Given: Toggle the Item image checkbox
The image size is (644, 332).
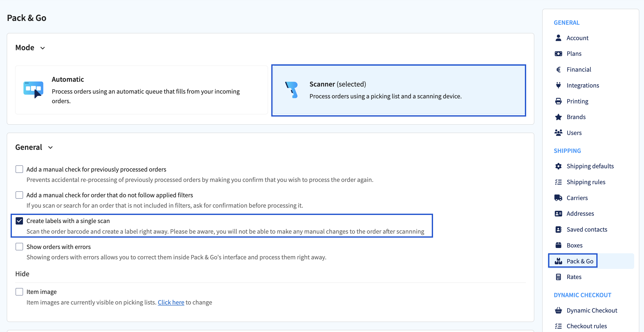Looking at the screenshot, I should pyautogui.click(x=19, y=292).
